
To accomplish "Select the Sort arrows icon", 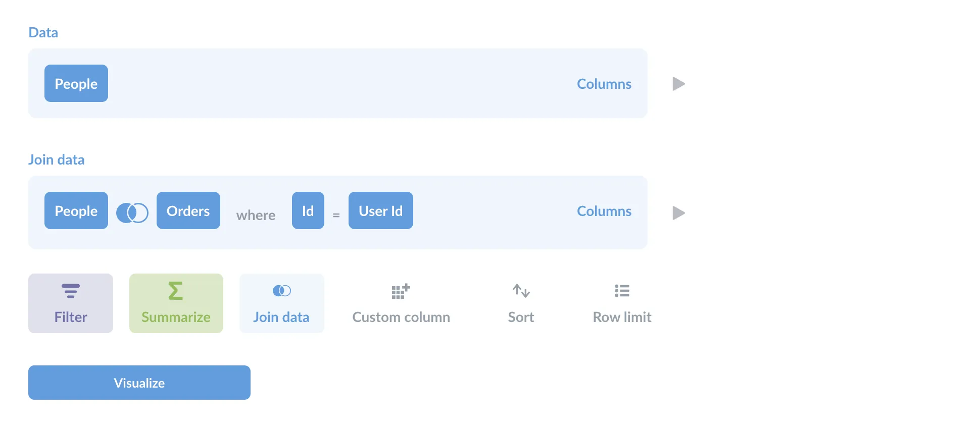I will coord(520,291).
